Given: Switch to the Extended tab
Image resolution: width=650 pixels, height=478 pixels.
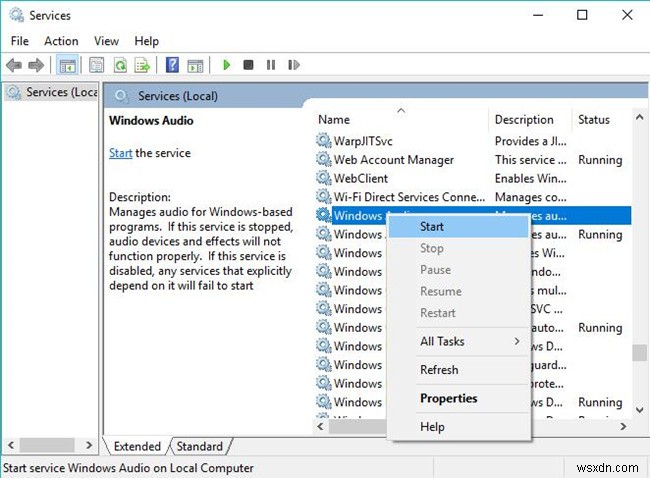Looking at the screenshot, I should [137, 446].
